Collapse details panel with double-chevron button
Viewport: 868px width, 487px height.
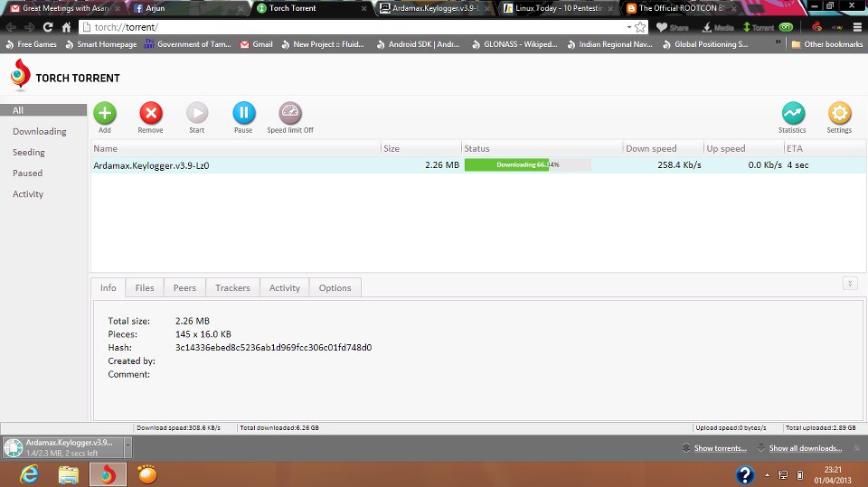[850, 284]
